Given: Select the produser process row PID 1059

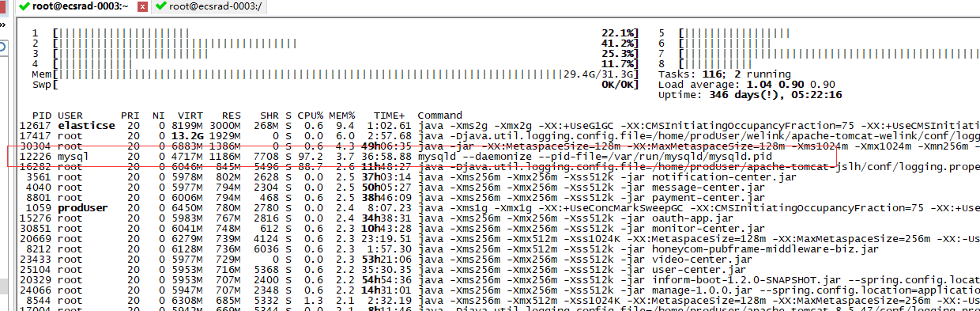Looking at the screenshot, I should pos(499,208).
